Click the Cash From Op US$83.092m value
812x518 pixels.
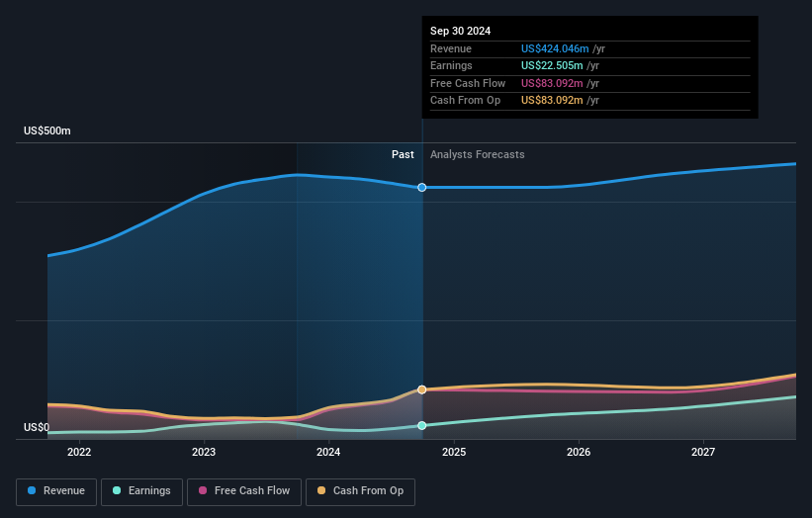552,101
